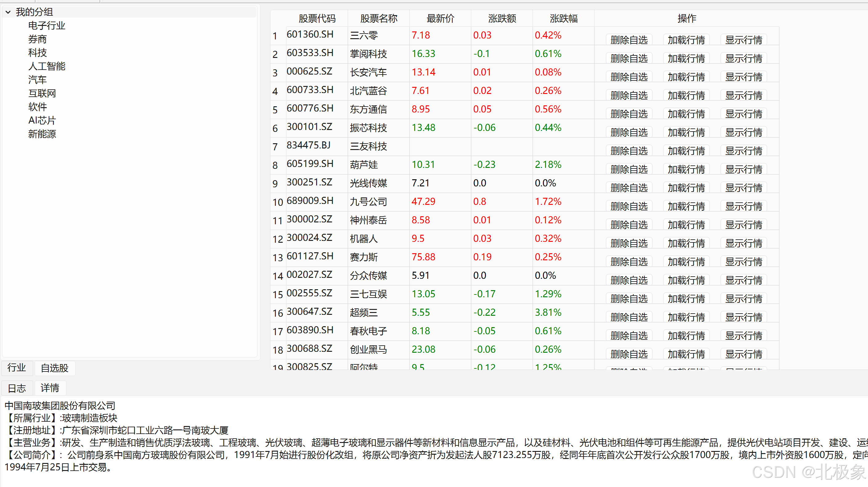
Task: Switch to the 自选股 tab
Action: click(x=55, y=368)
